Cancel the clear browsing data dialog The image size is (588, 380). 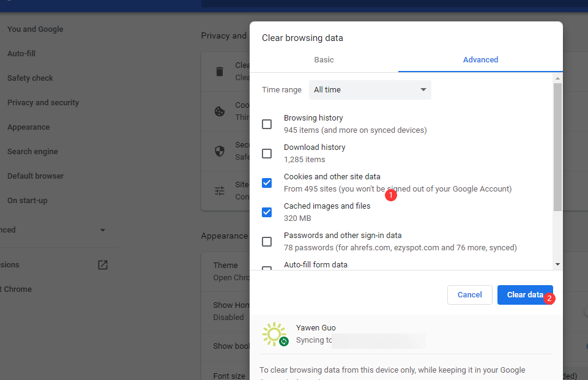pyautogui.click(x=469, y=295)
